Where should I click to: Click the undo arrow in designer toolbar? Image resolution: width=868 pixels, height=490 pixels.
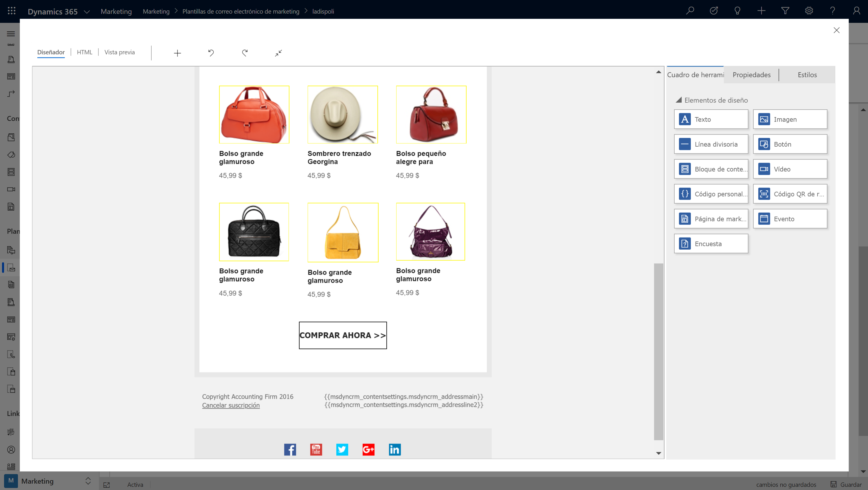pyautogui.click(x=211, y=53)
